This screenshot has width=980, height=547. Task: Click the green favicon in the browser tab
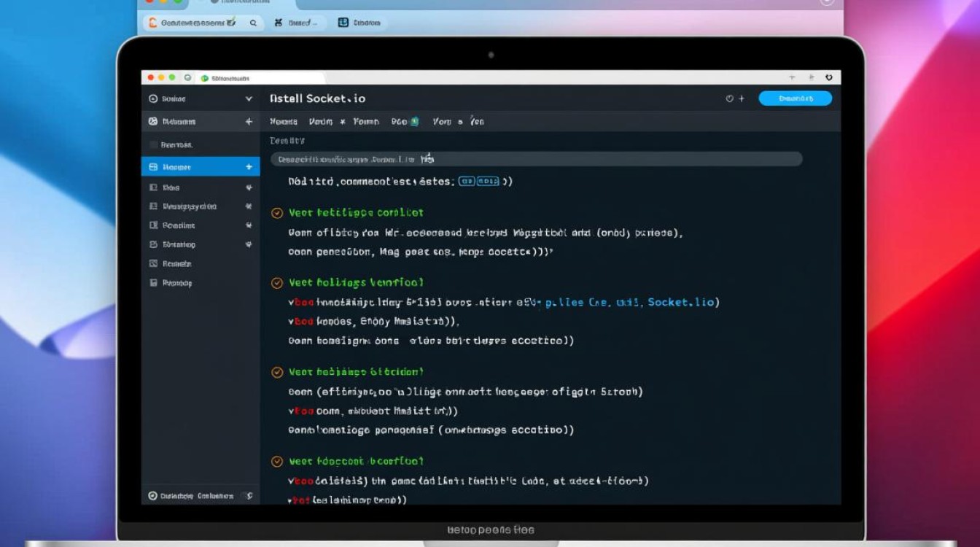point(205,78)
